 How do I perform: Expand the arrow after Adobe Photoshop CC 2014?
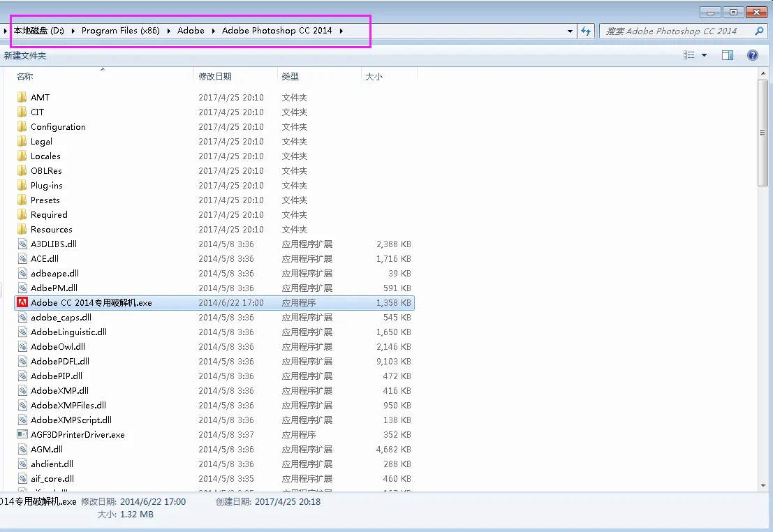coord(341,31)
